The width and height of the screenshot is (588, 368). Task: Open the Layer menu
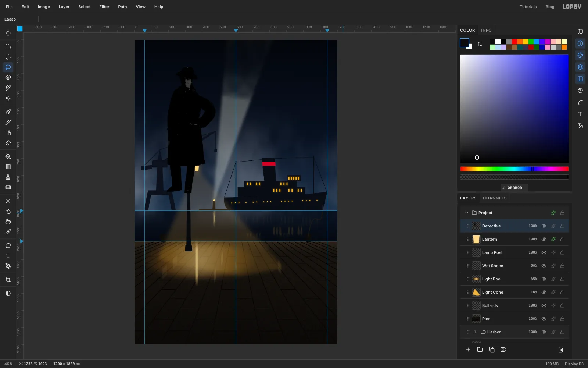(x=64, y=7)
